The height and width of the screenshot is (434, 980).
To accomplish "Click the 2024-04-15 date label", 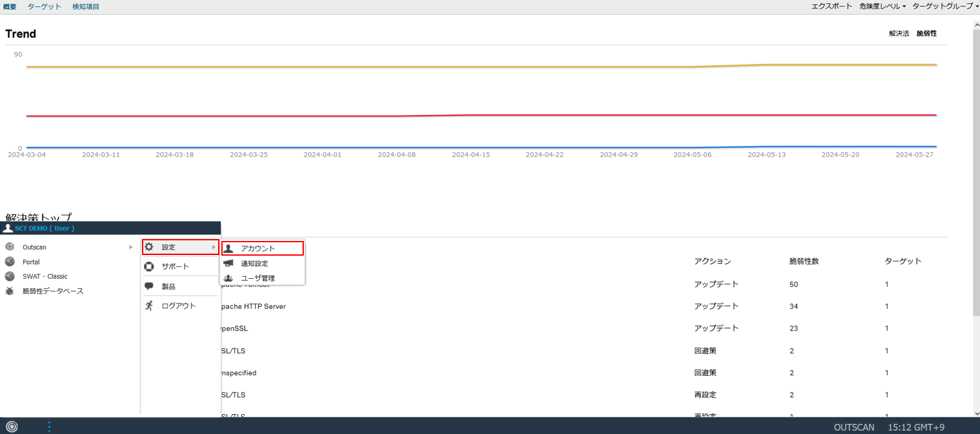I will (x=471, y=155).
